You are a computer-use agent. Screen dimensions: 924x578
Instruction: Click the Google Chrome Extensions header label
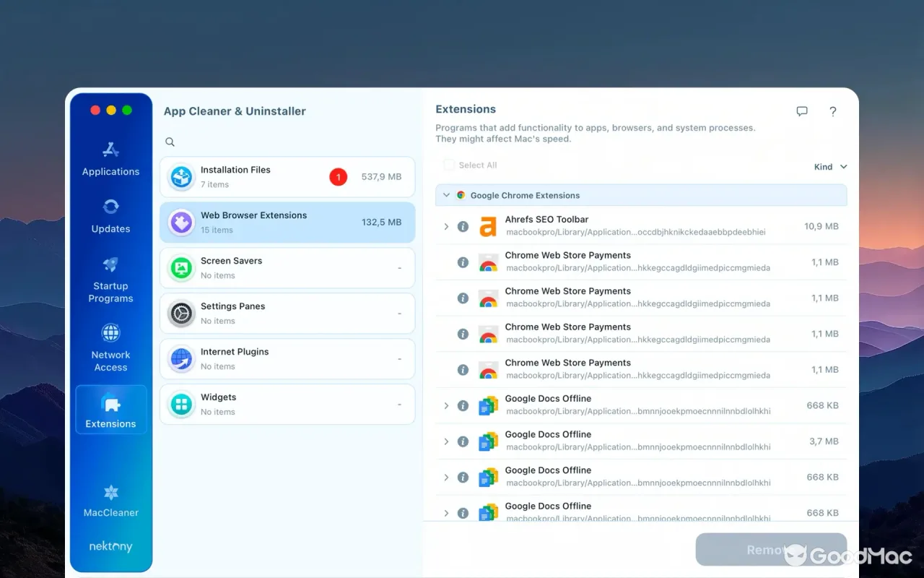pos(525,195)
